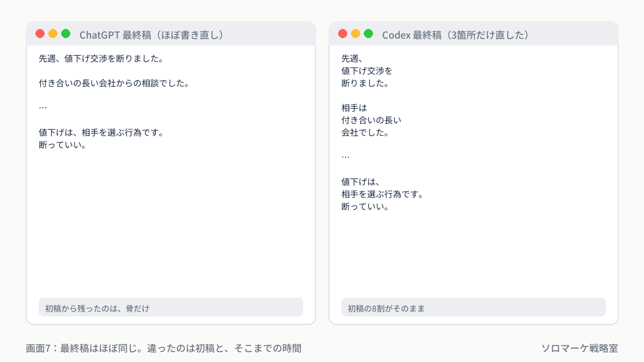Minimize the Codex 最終稿 window via yellow button
The image size is (644, 362).
click(x=355, y=34)
